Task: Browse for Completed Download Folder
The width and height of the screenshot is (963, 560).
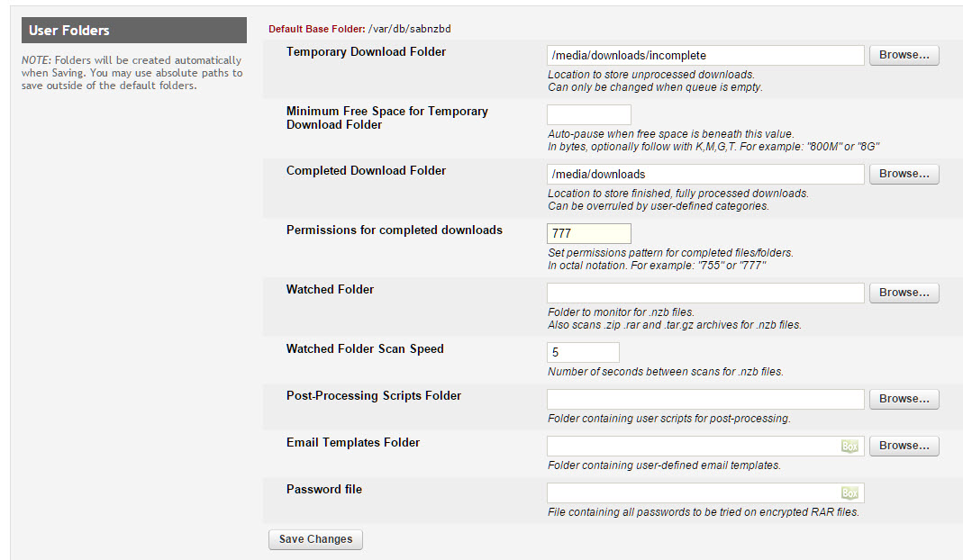Action: tap(904, 175)
